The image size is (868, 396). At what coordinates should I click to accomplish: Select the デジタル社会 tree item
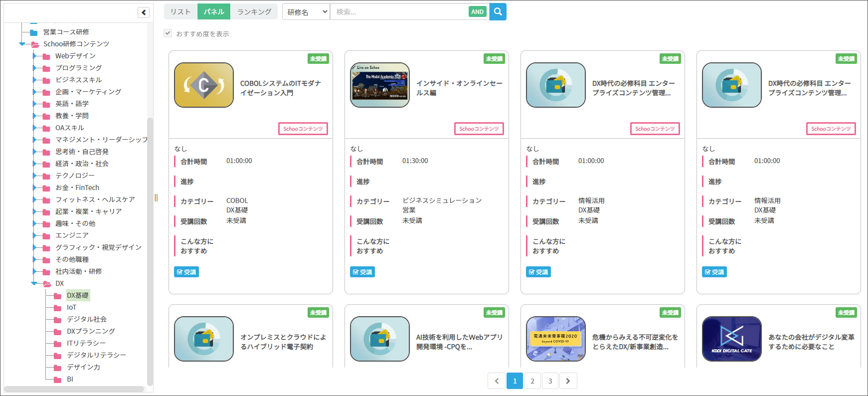87,319
